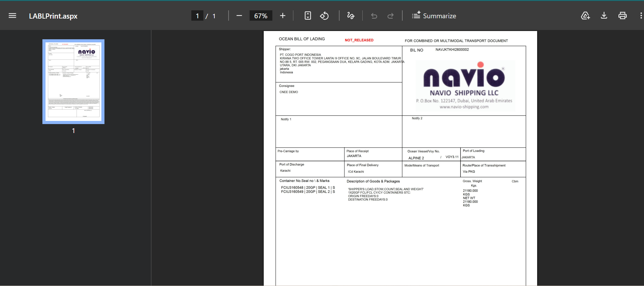Click the Notify 1 label
644x286 pixels.
coord(286,119)
